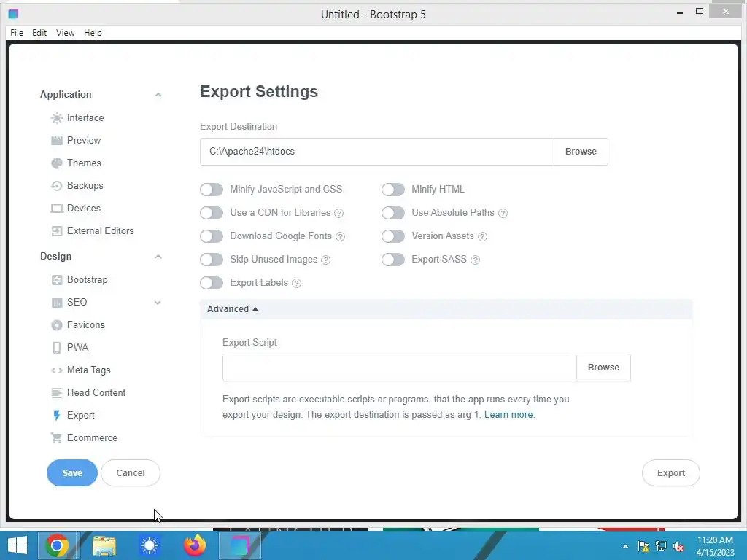Open the Interface settings icon
The width and height of the screenshot is (747, 560).
pos(57,117)
